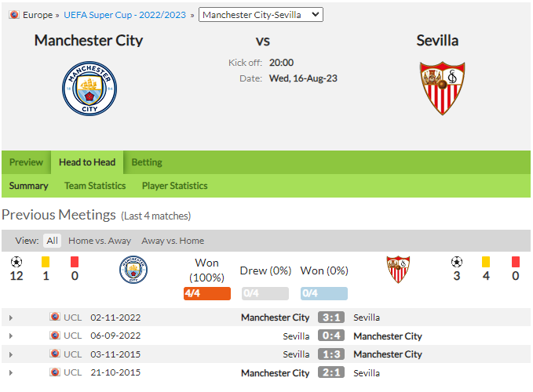Click Manchester City goals football icon above 12
This screenshot has width=533, height=392.
16,262
